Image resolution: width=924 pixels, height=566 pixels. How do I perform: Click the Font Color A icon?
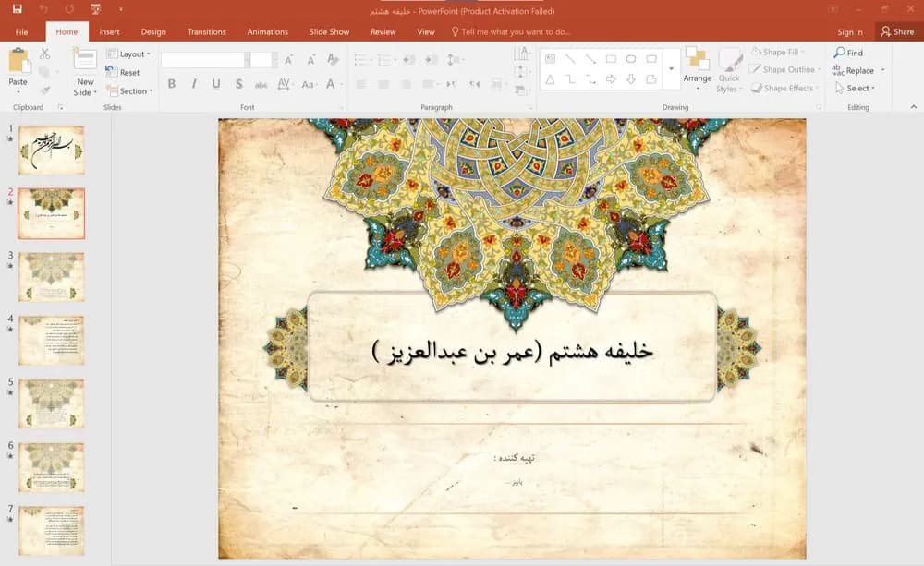[x=331, y=84]
